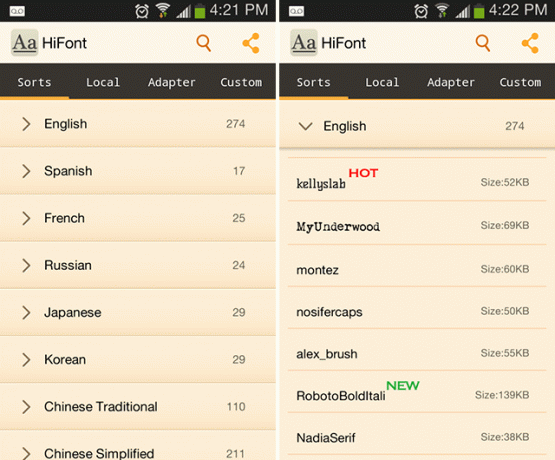The image size is (555, 460).
Task: Tap the search icon in right HiFont screen
Action: [483, 43]
